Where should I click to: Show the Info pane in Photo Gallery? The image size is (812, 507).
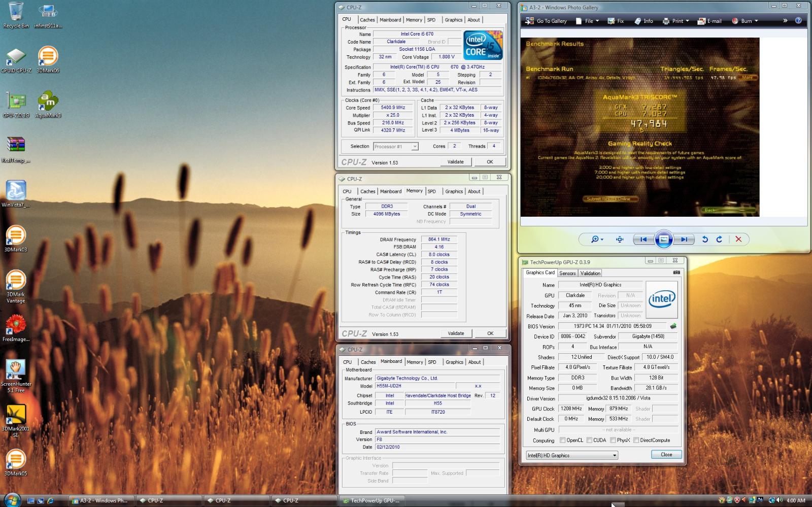click(x=644, y=21)
